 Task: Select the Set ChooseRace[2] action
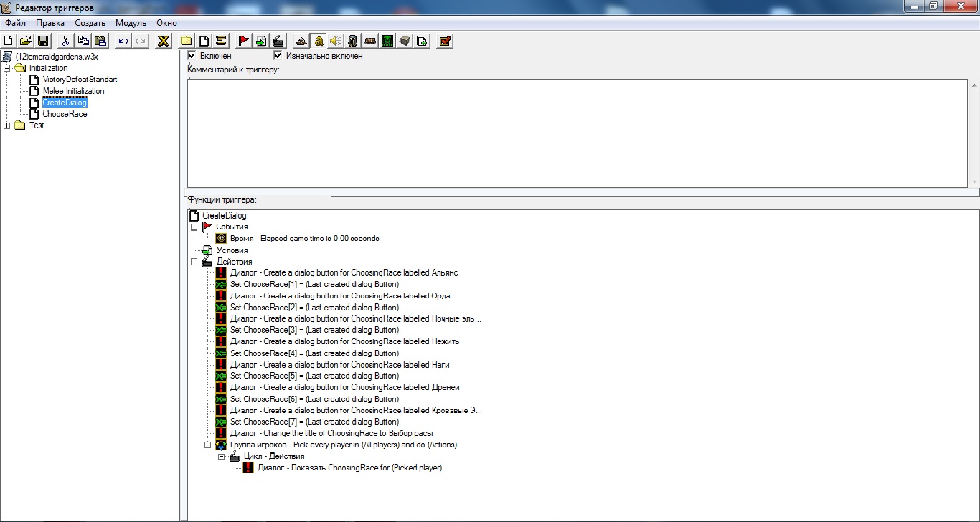[x=314, y=308]
